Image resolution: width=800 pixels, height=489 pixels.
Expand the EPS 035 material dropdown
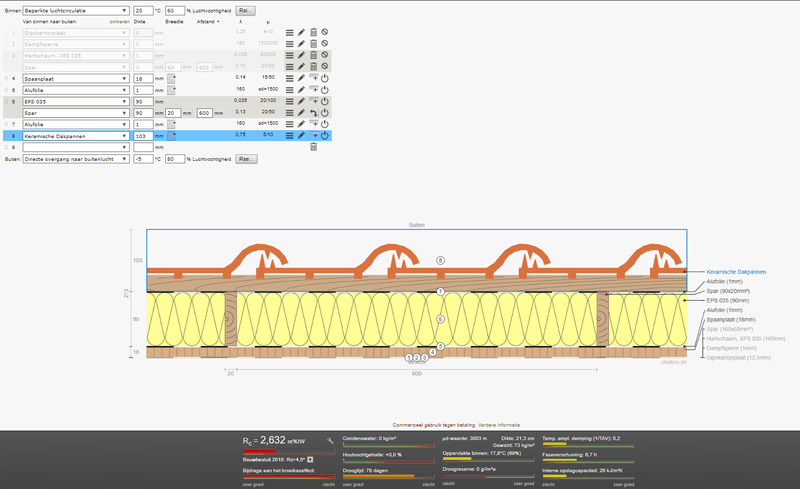click(x=75, y=101)
